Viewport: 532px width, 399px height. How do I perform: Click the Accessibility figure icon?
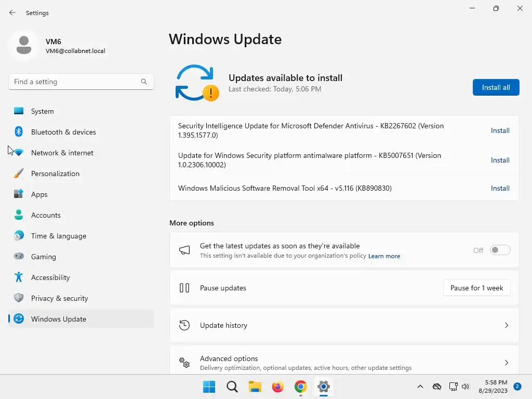(x=19, y=277)
